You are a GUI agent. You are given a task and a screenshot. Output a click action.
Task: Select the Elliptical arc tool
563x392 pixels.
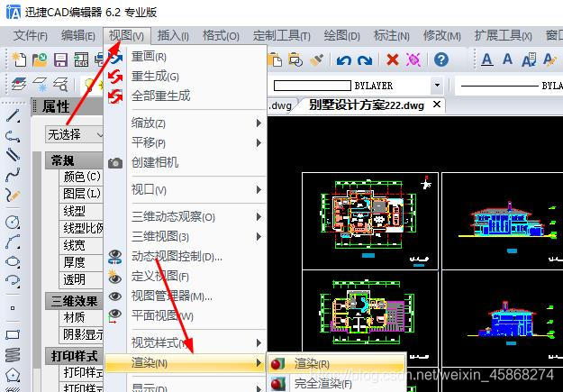pyautogui.click(x=13, y=280)
